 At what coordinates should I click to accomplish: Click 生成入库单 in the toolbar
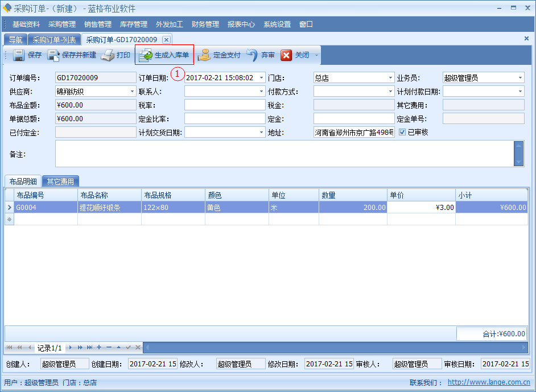tap(165, 55)
